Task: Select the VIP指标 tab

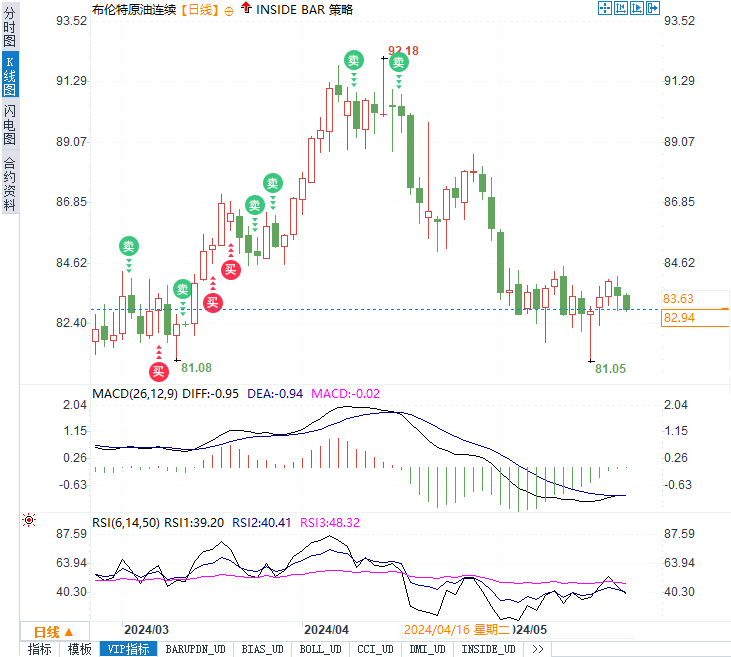Action: [128, 649]
